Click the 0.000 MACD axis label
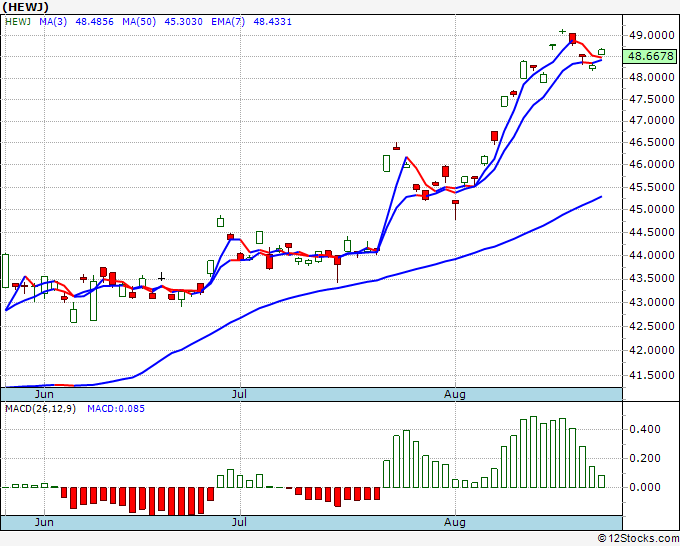The image size is (680, 546). pos(645,487)
